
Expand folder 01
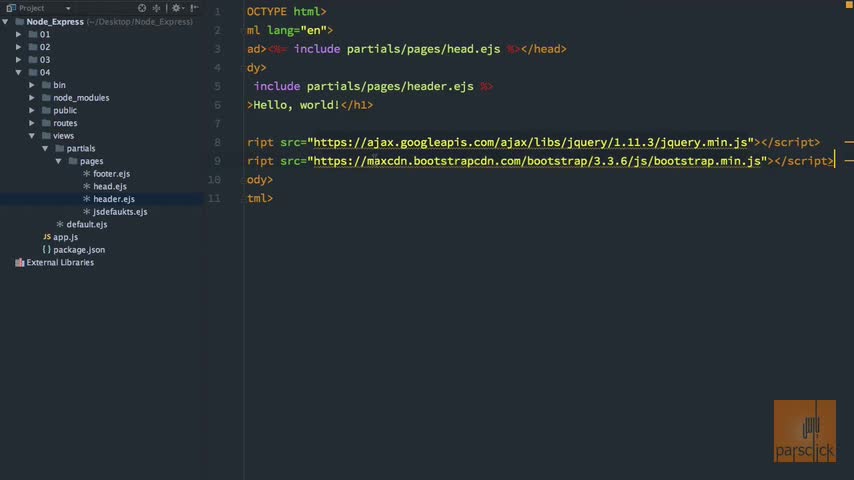pyautogui.click(x=19, y=34)
